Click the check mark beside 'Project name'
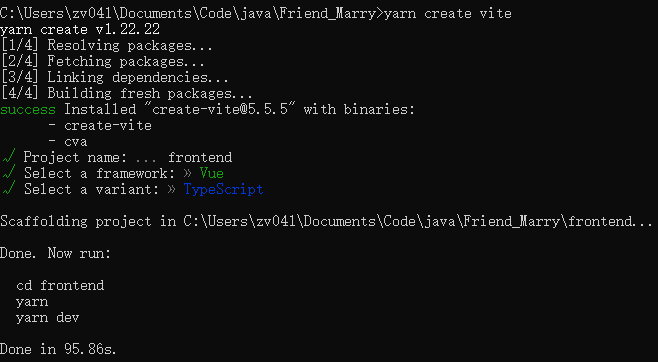This screenshot has width=658, height=362. click(9, 157)
